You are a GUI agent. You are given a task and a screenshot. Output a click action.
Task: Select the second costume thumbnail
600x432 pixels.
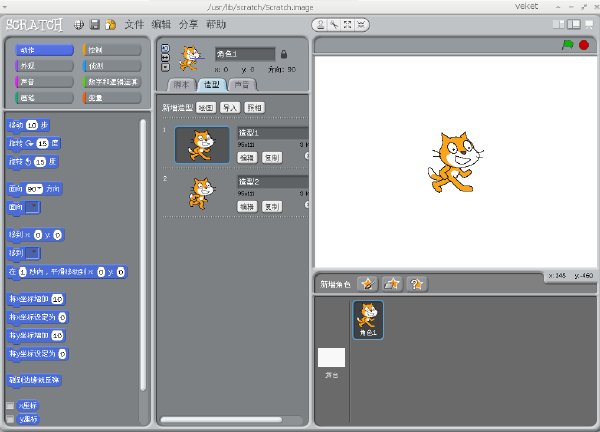pyautogui.click(x=202, y=194)
